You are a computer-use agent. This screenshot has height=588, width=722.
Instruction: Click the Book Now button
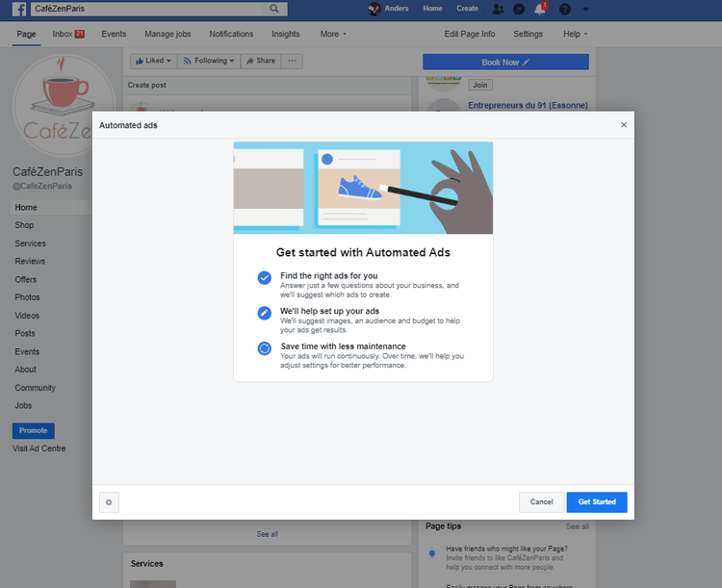[x=505, y=63]
